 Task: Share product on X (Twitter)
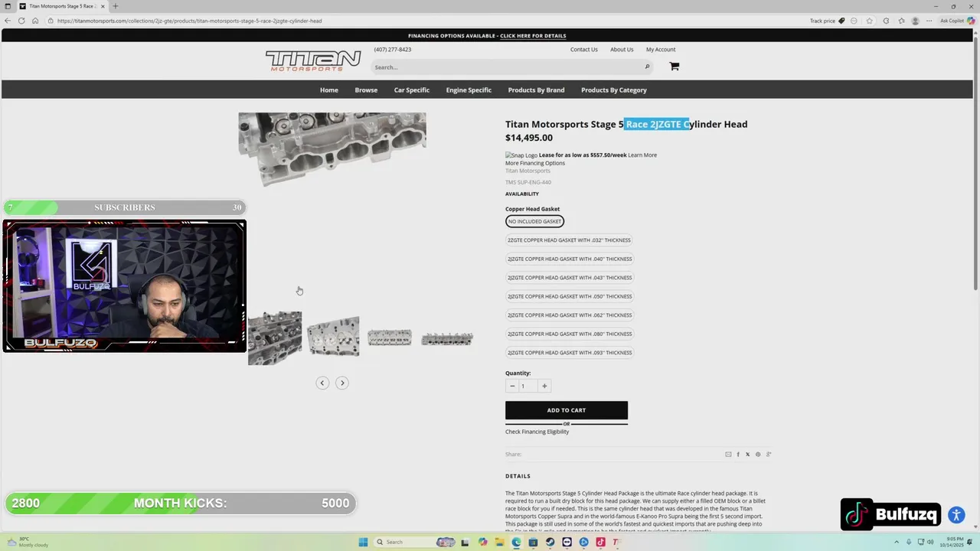coord(748,455)
